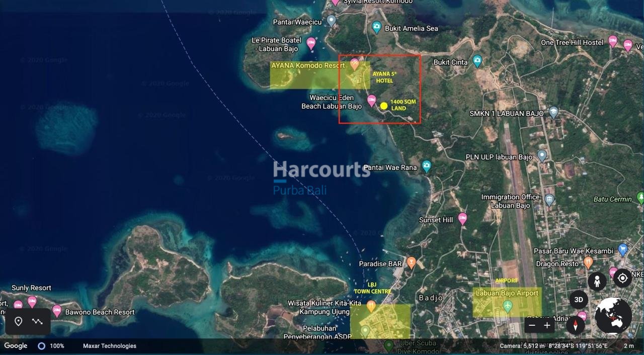
Task: Open the Paradise BAR marker
Action: pos(412,262)
